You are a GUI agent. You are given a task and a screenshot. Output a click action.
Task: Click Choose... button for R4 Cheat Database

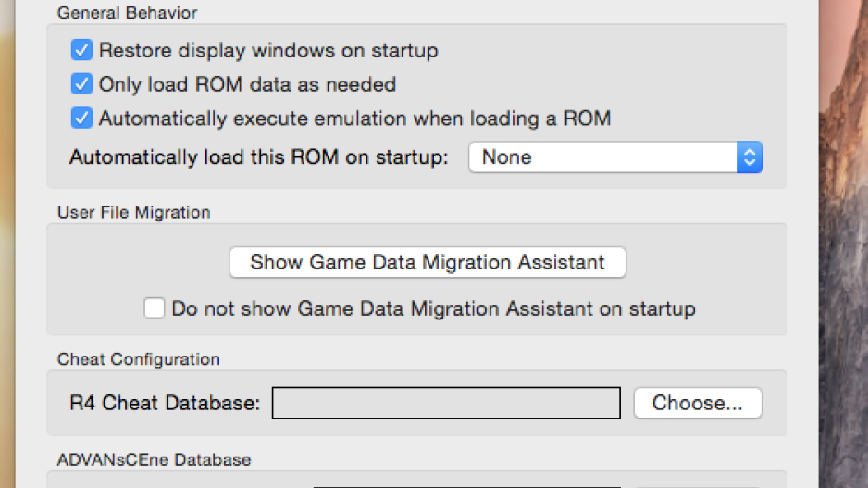point(698,403)
